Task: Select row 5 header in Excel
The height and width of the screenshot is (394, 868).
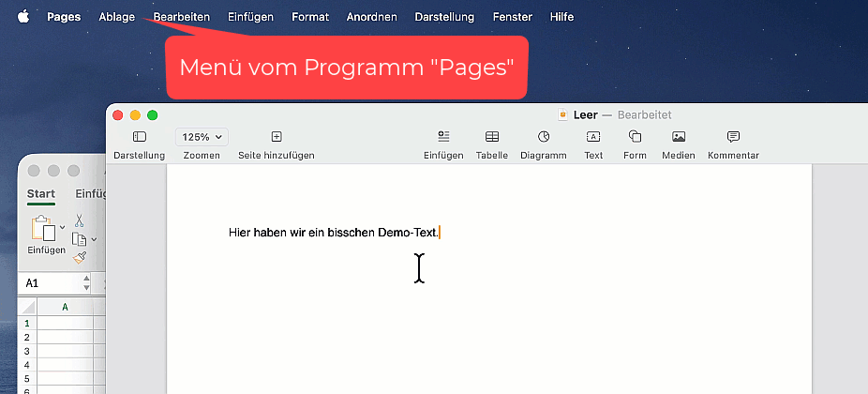Action: [27, 379]
